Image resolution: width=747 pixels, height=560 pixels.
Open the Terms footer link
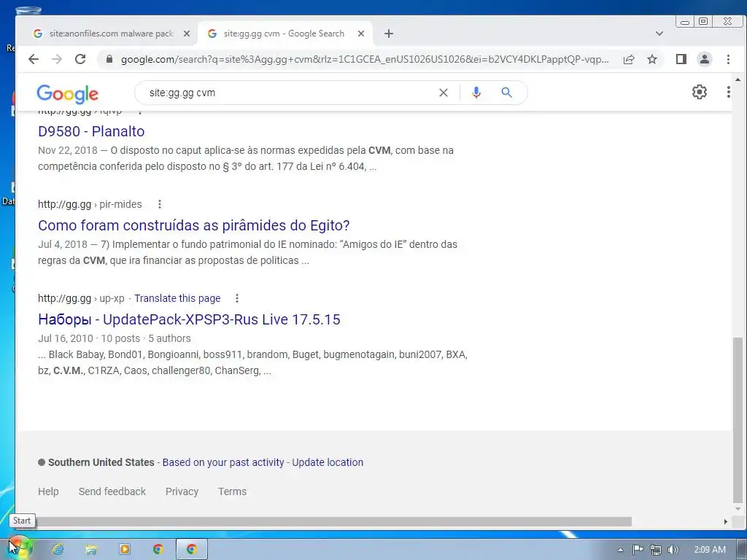pyautogui.click(x=232, y=491)
